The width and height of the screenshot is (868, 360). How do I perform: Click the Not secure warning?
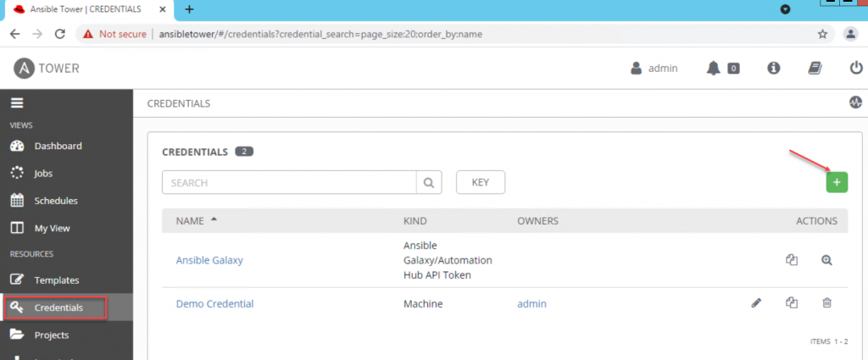click(x=114, y=34)
